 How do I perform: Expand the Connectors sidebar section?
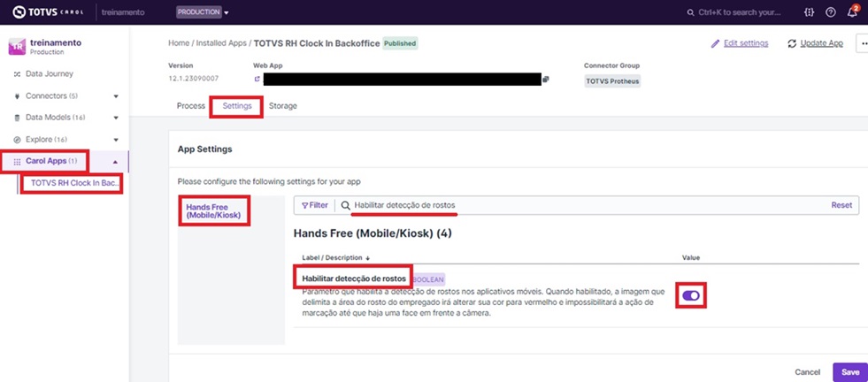coord(116,95)
